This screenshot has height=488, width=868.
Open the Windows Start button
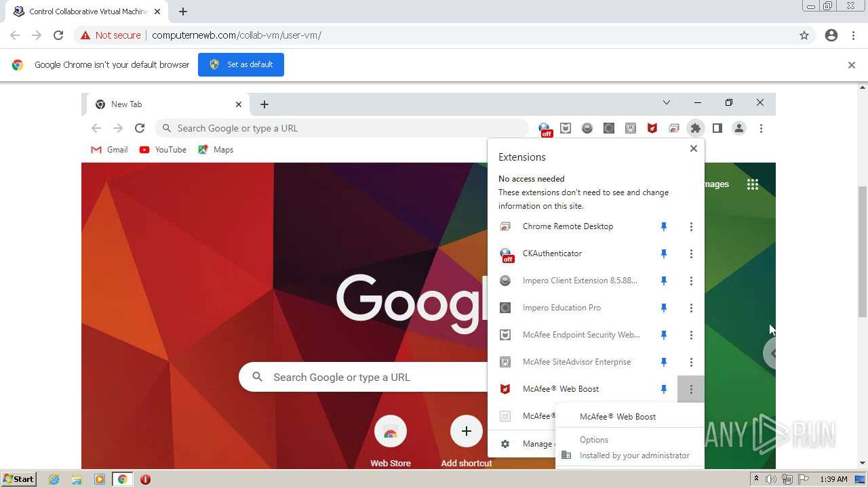pos(19,479)
